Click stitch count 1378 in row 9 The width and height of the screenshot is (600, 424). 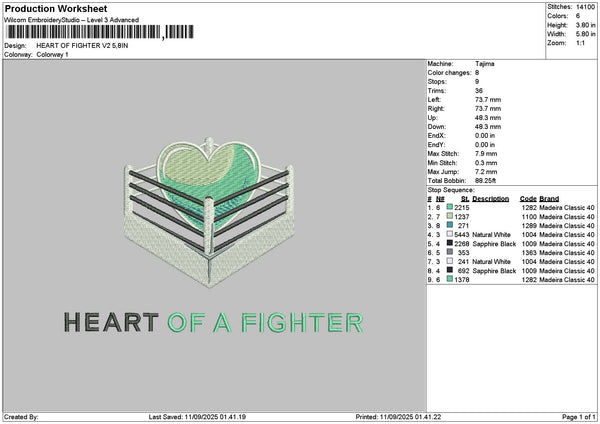pos(462,280)
